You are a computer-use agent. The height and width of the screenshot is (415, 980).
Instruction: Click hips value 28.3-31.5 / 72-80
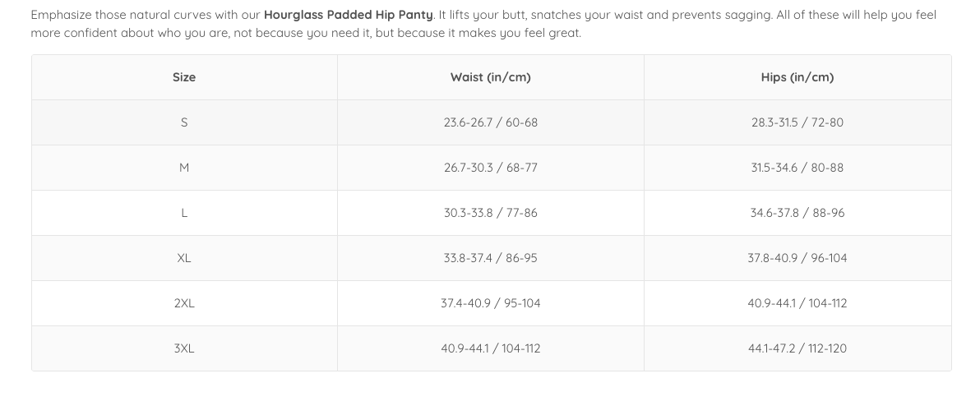[x=797, y=122]
